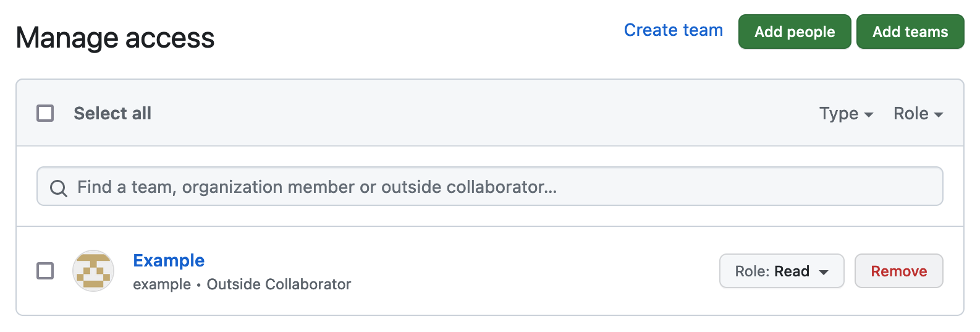Viewport: 980px width, 332px height.
Task: Focus the Find a team or member search field
Action: (x=490, y=186)
